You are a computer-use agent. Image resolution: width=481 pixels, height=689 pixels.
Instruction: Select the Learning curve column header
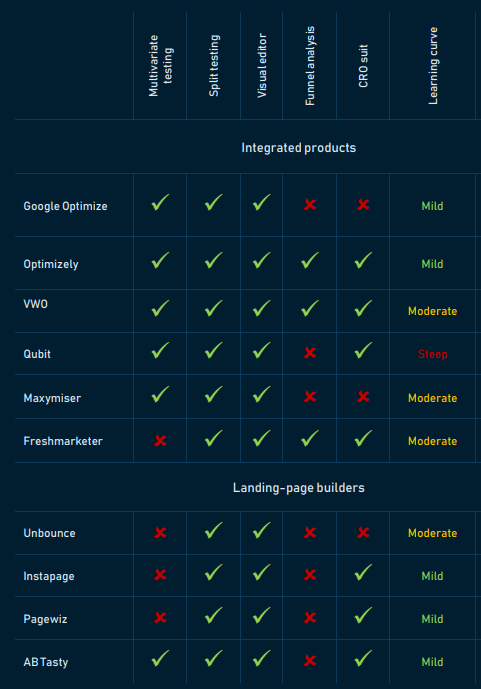click(x=433, y=66)
